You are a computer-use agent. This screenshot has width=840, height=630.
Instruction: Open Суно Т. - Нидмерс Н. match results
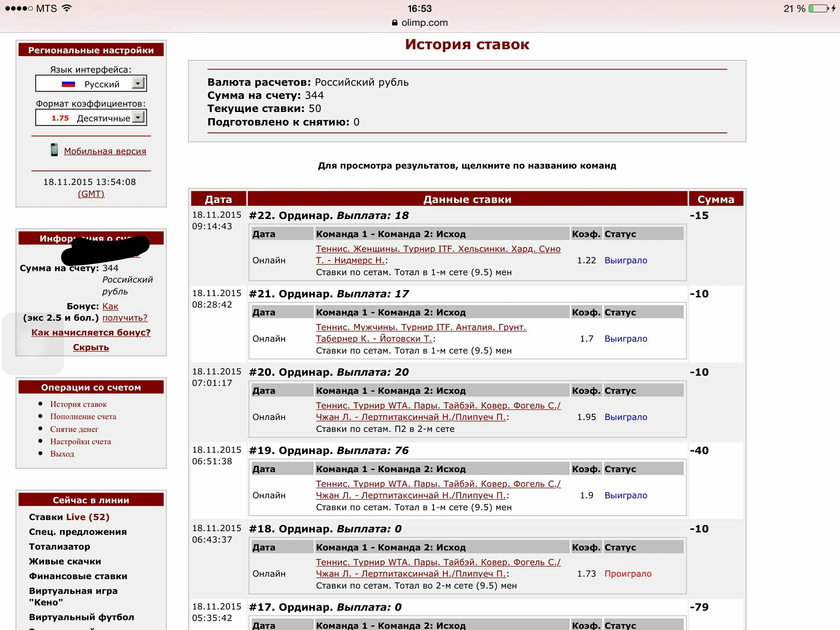[438, 254]
